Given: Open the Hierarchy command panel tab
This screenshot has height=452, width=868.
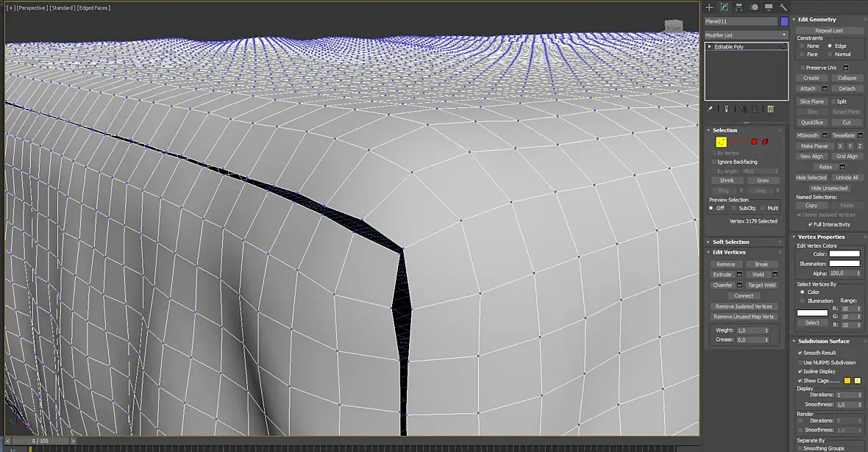Looking at the screenshot, I should (x=739, y=7).
